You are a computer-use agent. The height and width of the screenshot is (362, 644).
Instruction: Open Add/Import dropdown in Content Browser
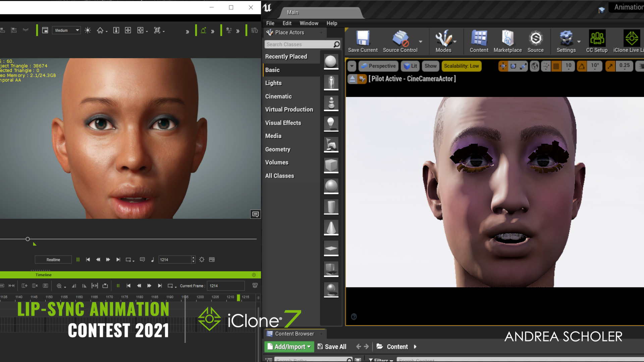(289, 347)
